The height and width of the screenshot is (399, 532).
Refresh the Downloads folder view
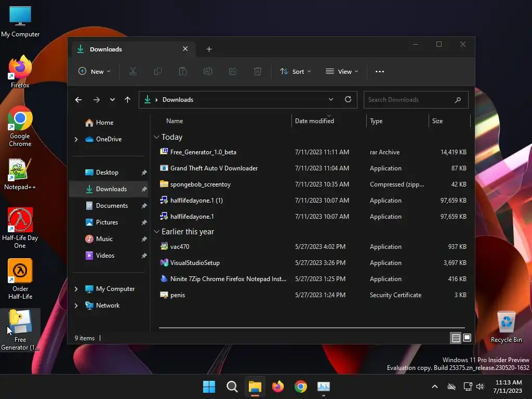tap(348, 99)
